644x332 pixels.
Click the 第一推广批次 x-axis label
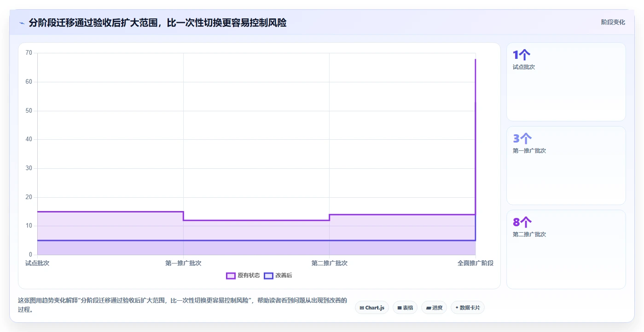coord(183,263)
